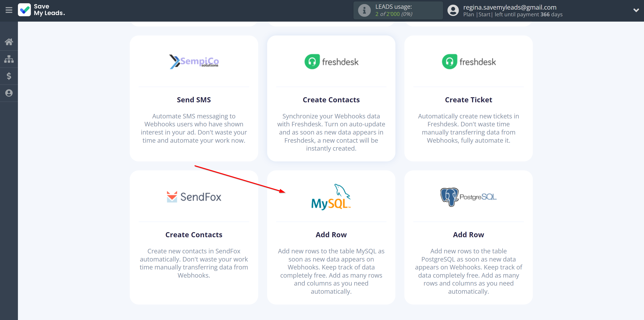Click Freshdesk logo in Create Ticket card

click(468, 62)
